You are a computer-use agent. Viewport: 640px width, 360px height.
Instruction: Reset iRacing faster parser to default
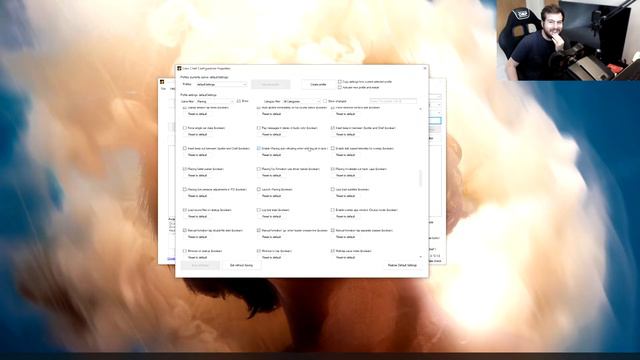click(198, 176)
